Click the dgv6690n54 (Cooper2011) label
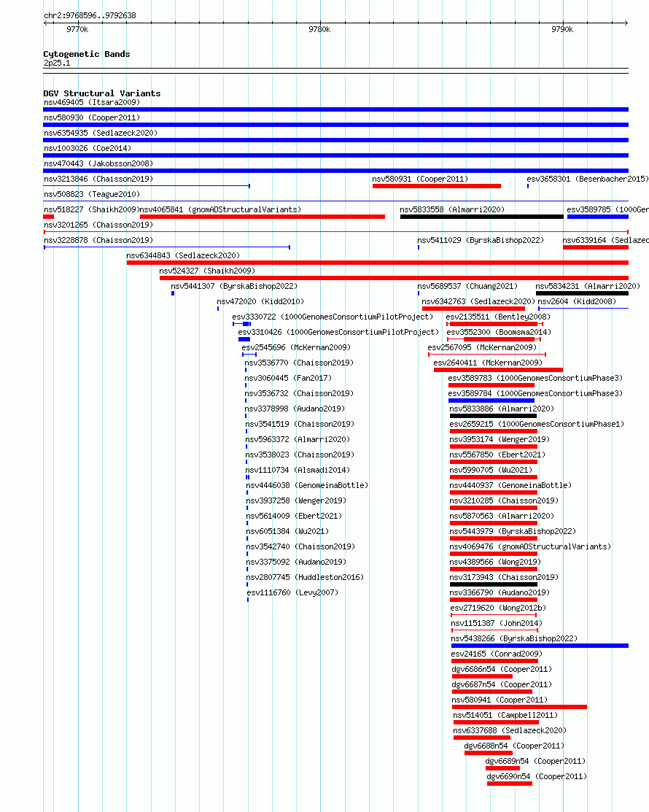 (537, 777)
